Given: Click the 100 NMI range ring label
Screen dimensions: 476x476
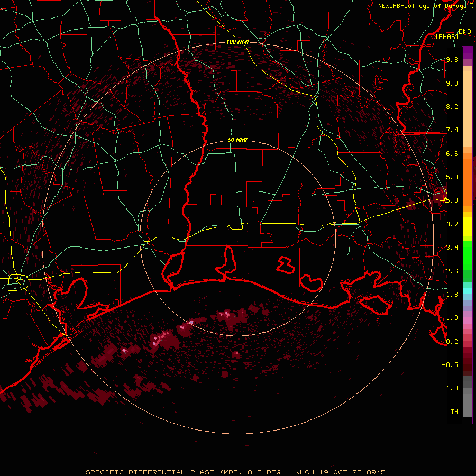Looking at the screenshot, I should click(x=237, y=42).
